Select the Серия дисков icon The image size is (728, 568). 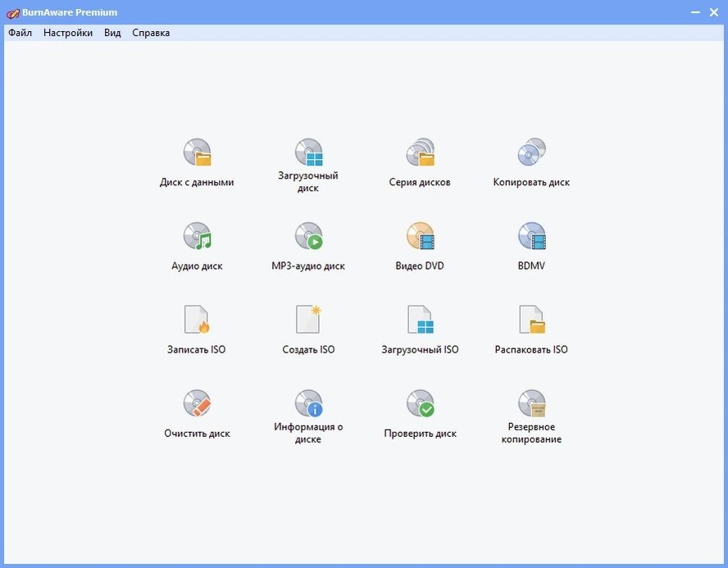(421, 152)
